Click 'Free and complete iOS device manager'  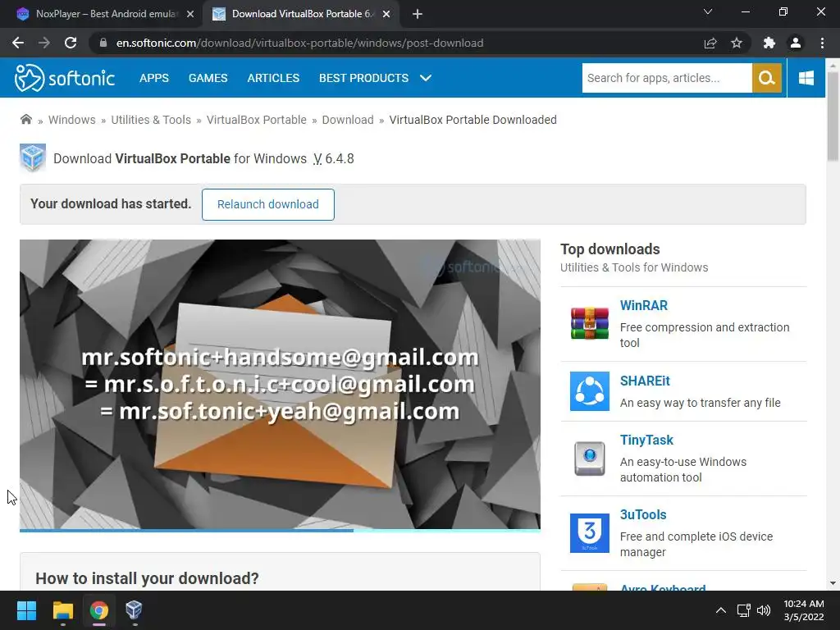696,545
